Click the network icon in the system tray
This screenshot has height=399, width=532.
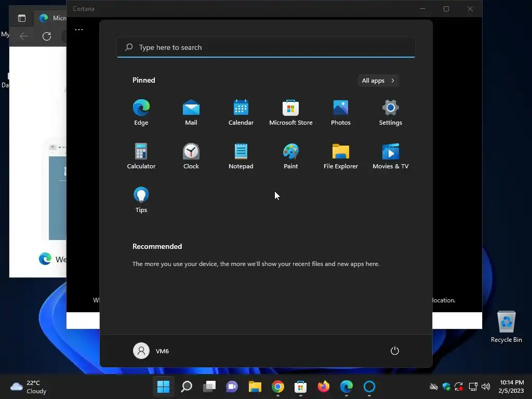(x=473, y=387)
